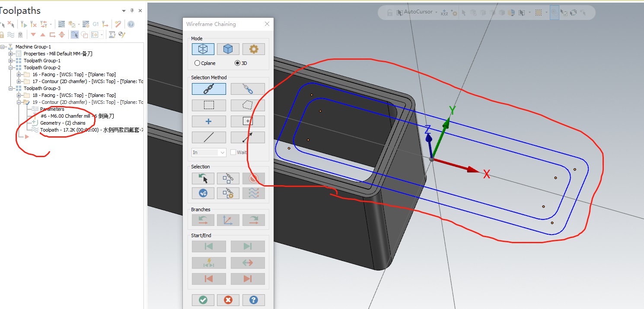Open the In selection dropdown
Viewport: 644px width, 309px height.
209,152
